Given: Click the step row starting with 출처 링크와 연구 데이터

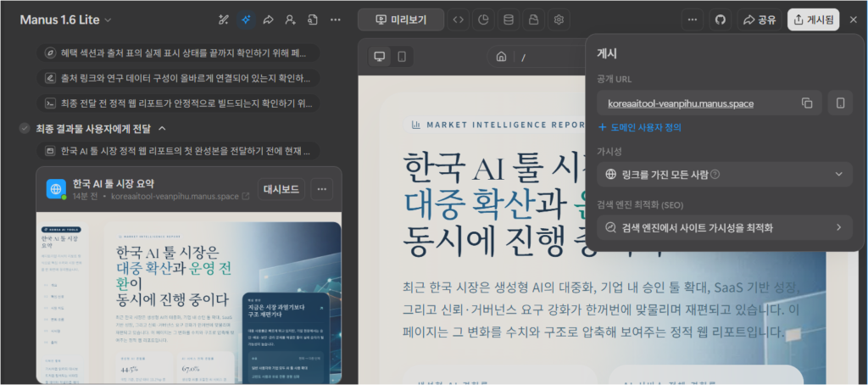Looking at the screenshot, I should [x=178, y=78].
